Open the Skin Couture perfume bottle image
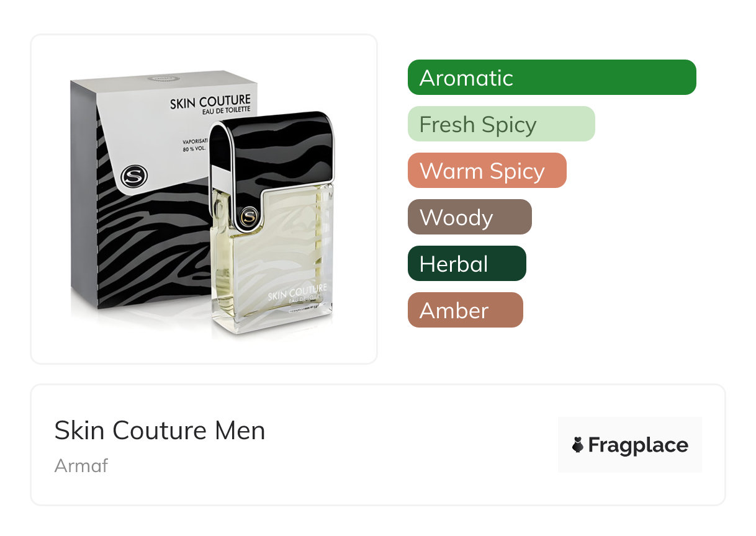Screen dimensions: 756x536 coord(204,199)
